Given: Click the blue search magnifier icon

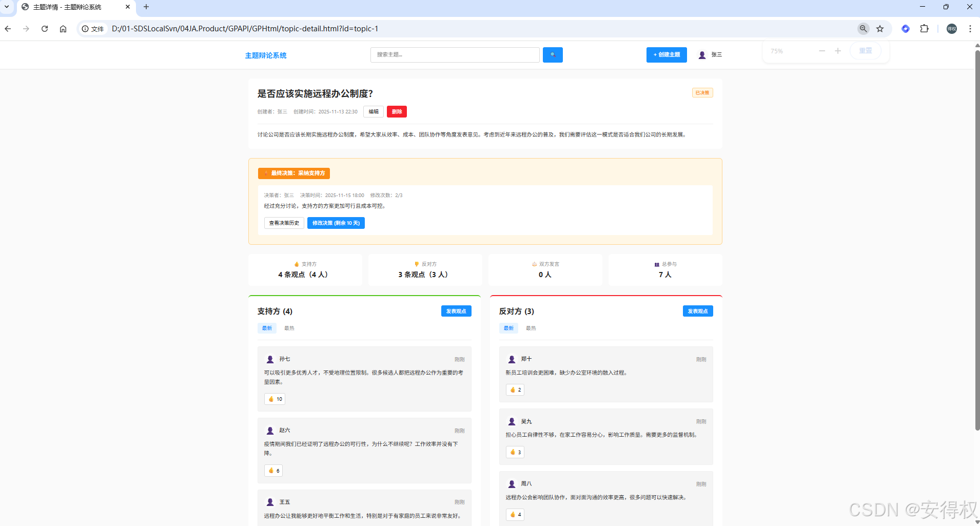Looking at the screenshot, I should point(552,54).
